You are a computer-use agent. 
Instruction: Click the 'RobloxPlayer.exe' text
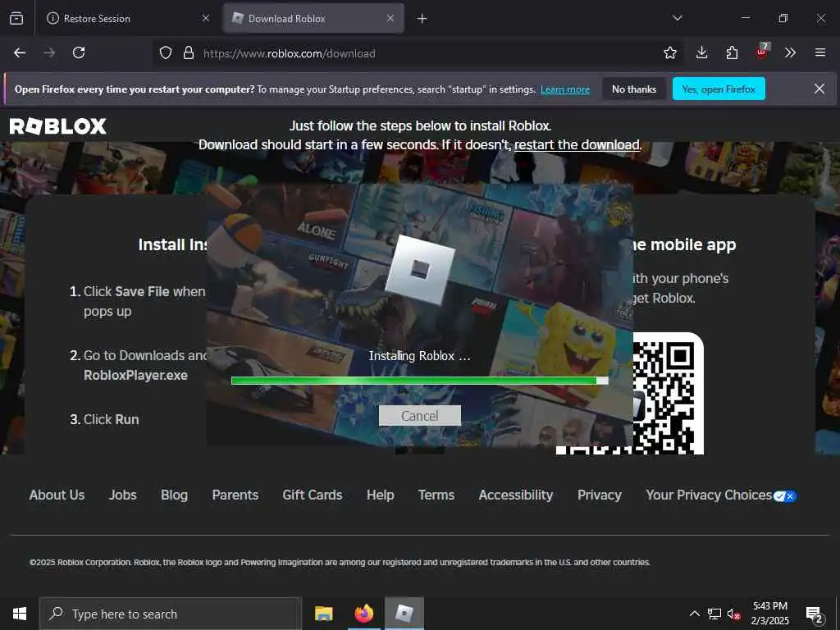pos(135,375)
